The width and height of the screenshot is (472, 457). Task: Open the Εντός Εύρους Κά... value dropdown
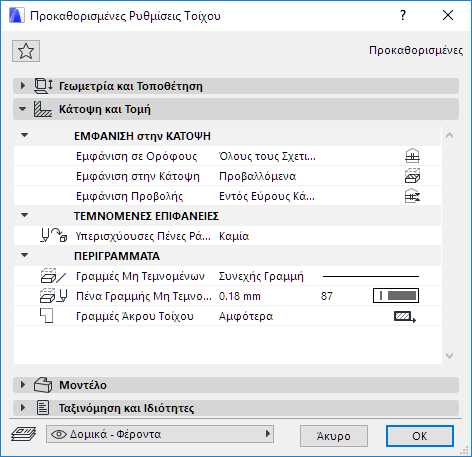point(267,196)
